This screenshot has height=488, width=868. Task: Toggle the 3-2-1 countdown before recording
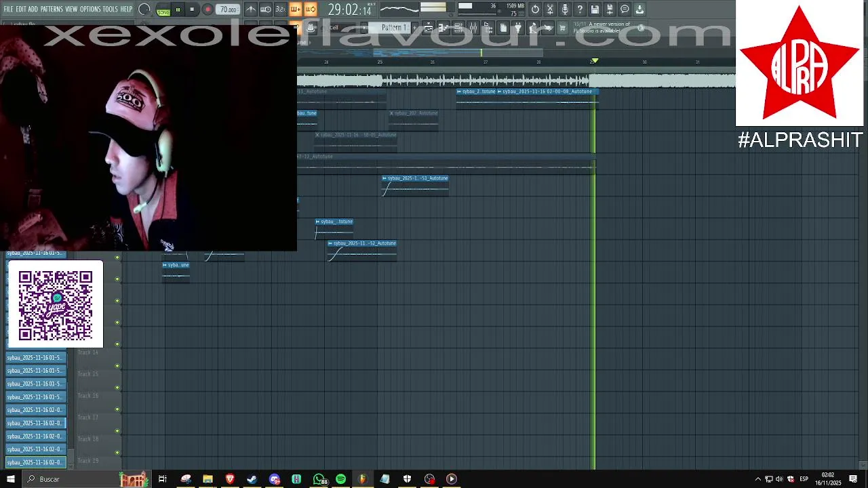point(280,9)
